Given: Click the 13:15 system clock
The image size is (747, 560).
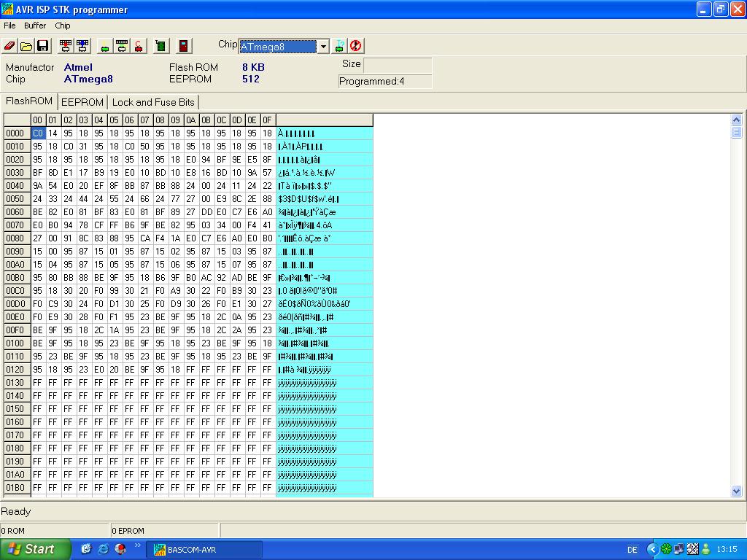Looking at the screenshot, I should click(727, 549).
